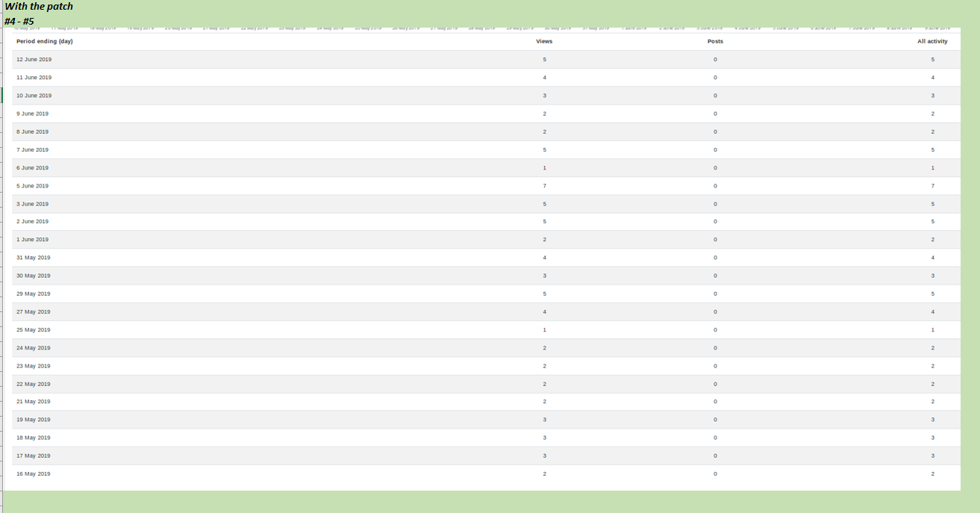Click the '#4 - #5' label text
980x513 pixels.
pyautogui.click(x=19, y=21)
